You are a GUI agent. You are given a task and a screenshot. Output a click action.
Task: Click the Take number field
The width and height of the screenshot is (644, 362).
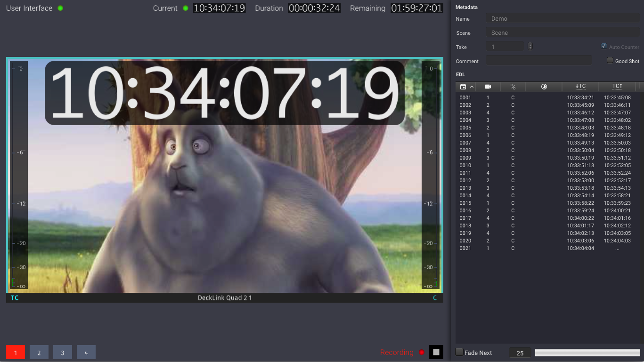tap(505, 46)
